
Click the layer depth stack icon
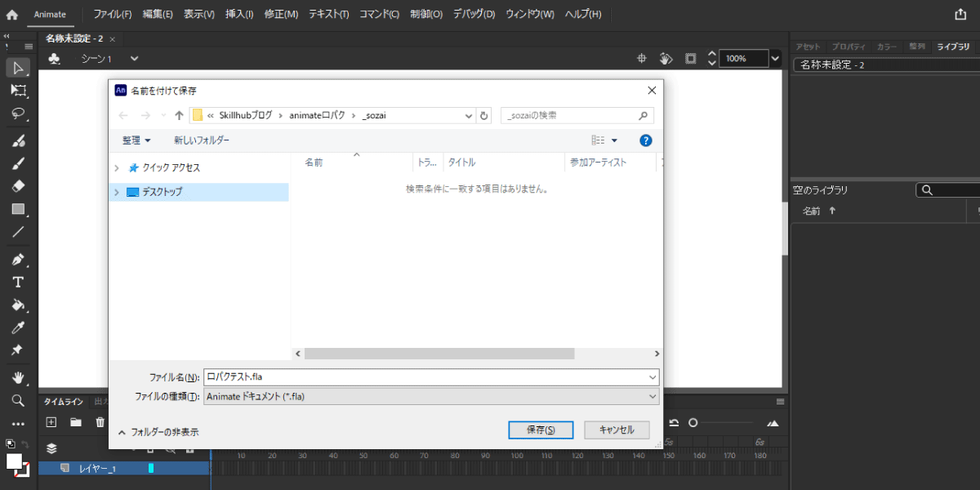click(x=51, y=448)
